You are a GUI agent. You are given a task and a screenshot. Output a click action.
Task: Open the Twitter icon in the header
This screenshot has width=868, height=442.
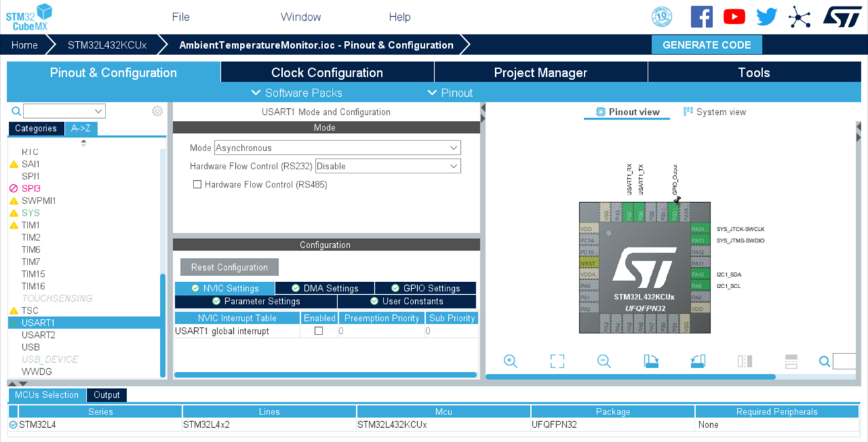click(767, 17)
